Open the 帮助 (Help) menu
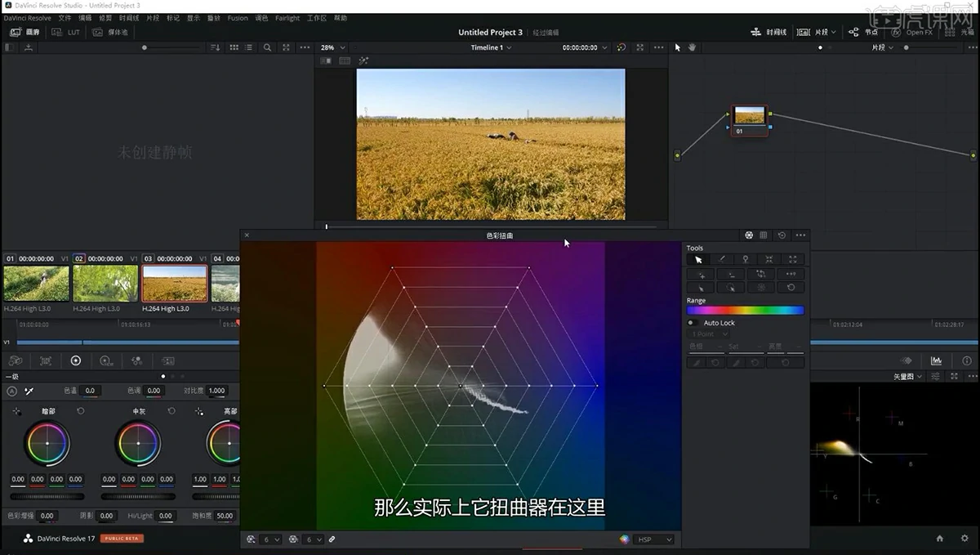980x555 pixels. point(340,18)
